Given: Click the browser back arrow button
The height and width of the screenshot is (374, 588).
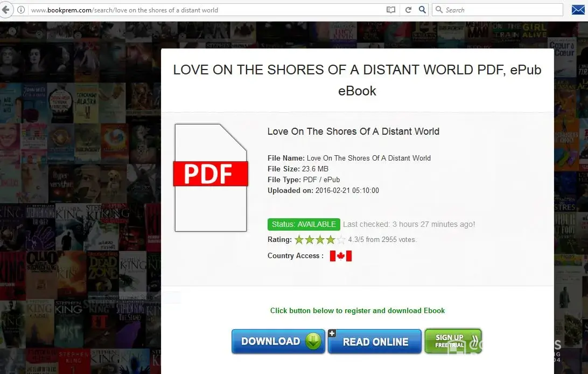Looking at the screenshot, I should click(5, 10).
